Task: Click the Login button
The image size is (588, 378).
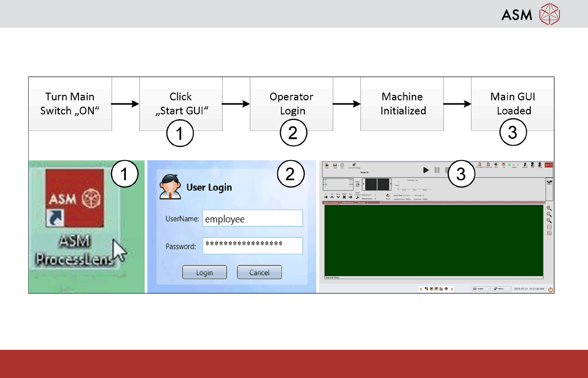Action: (x=204, y=273)
